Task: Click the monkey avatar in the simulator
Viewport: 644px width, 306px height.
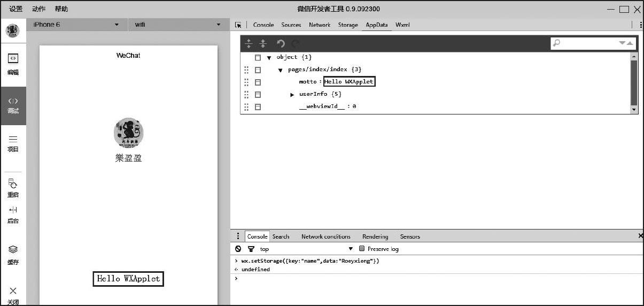Action: (x=128, y=133)
